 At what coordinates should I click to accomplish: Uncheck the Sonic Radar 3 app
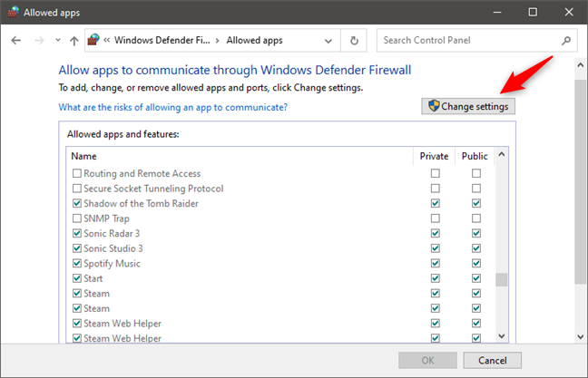pyautogui.click(x=77, y=233)
